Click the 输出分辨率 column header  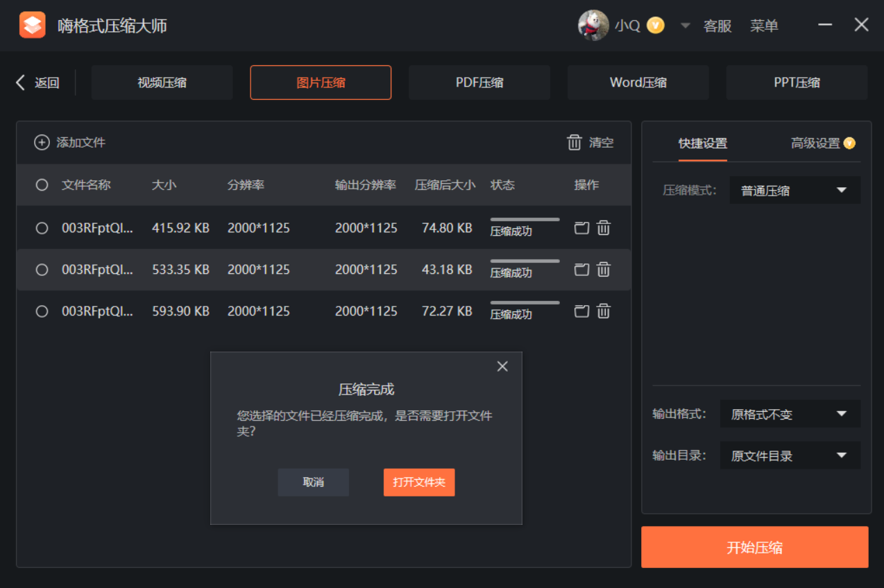pyautogui.click(x=366, y=185)
